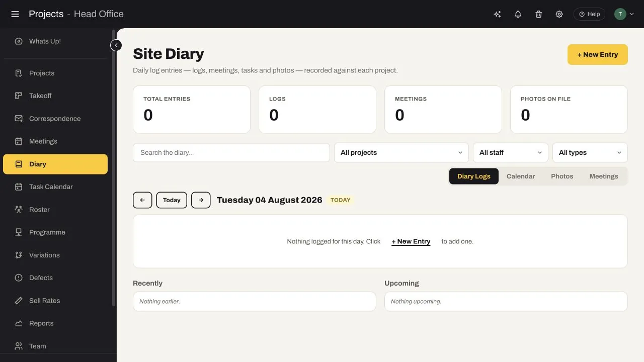Switch to the Calendar tab
The image size is (644, 362).
click(521, 176)
